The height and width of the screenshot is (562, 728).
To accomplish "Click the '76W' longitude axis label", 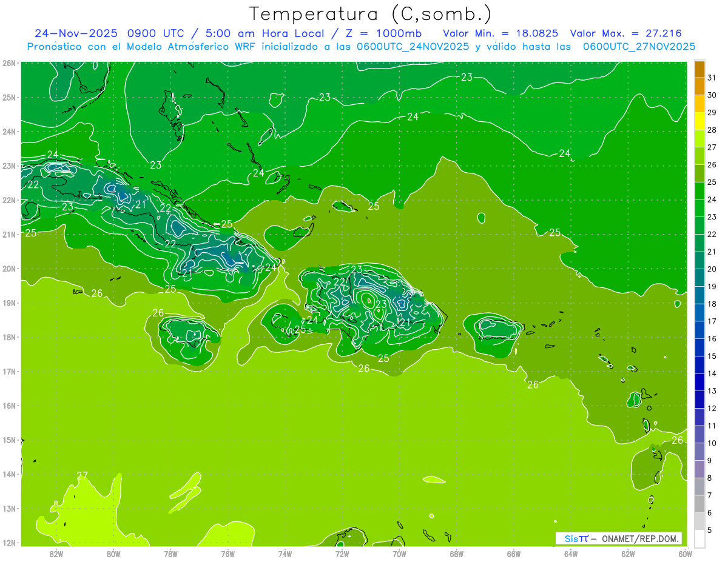I will coord(227,554).
